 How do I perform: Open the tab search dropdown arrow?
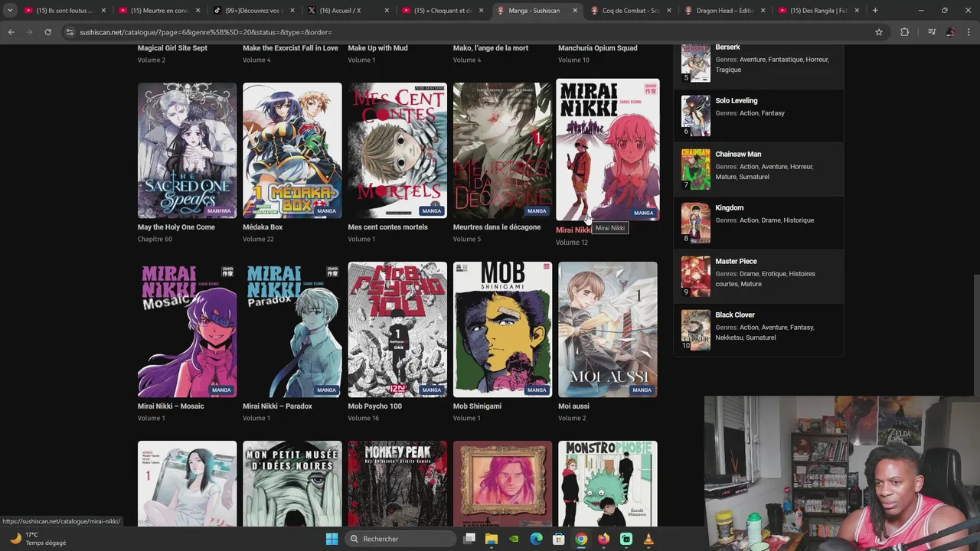point(10,11)
